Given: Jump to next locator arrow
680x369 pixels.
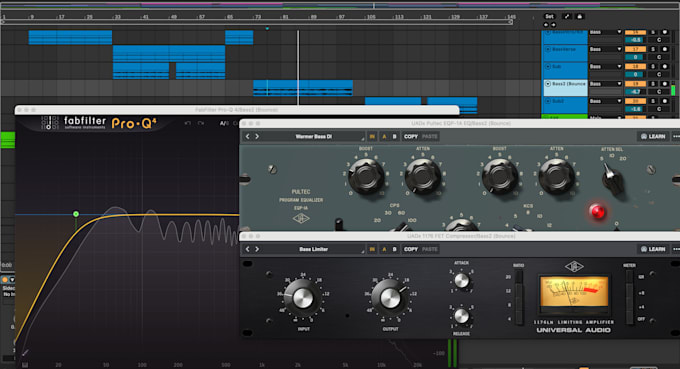Looking at the screenshot, I should tap(553, 25).
